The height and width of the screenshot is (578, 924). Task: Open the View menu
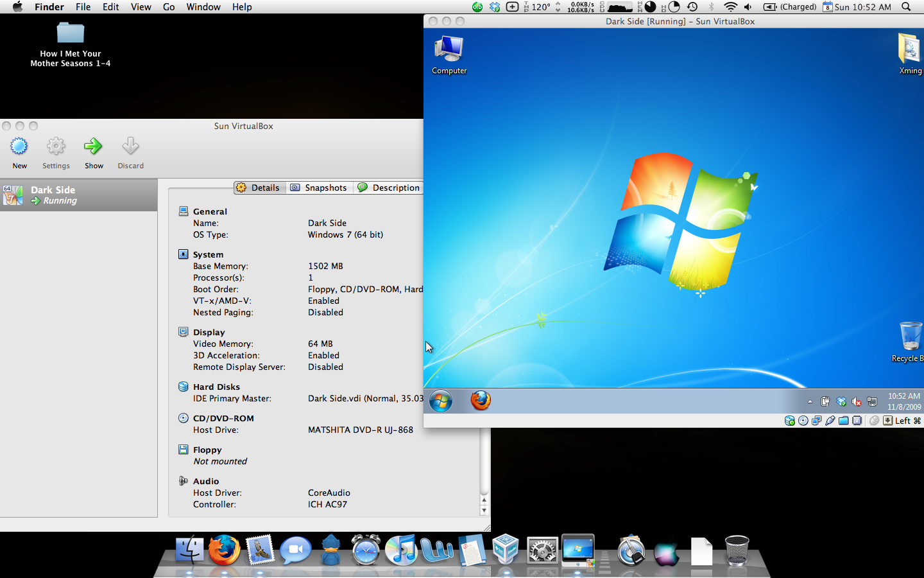pos(141,7)
